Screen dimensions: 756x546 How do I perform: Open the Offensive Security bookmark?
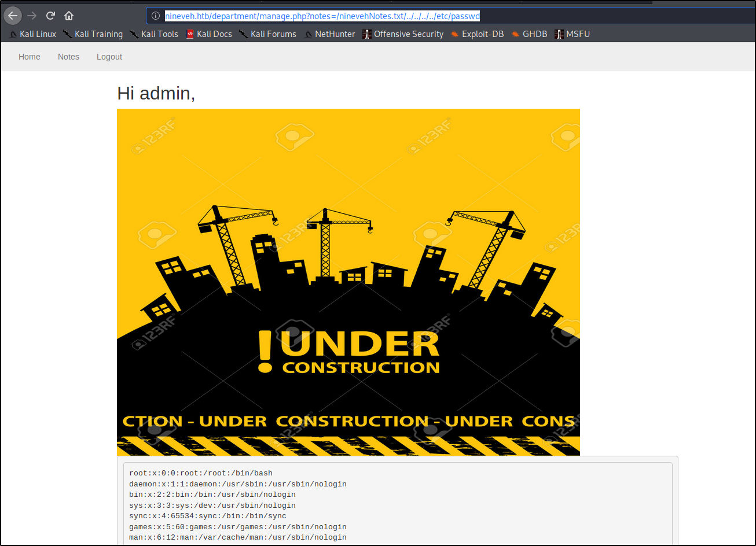pyautogui.click(x=403, y=34)
